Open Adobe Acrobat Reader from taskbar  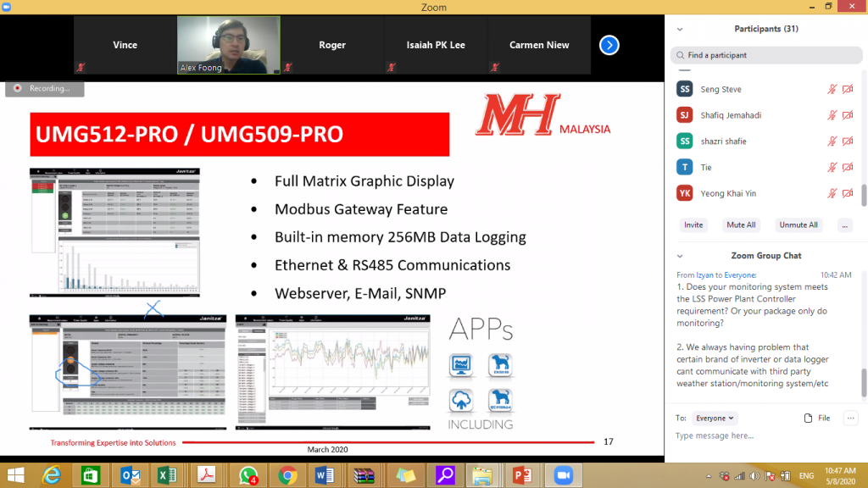(x=207, y=475)
